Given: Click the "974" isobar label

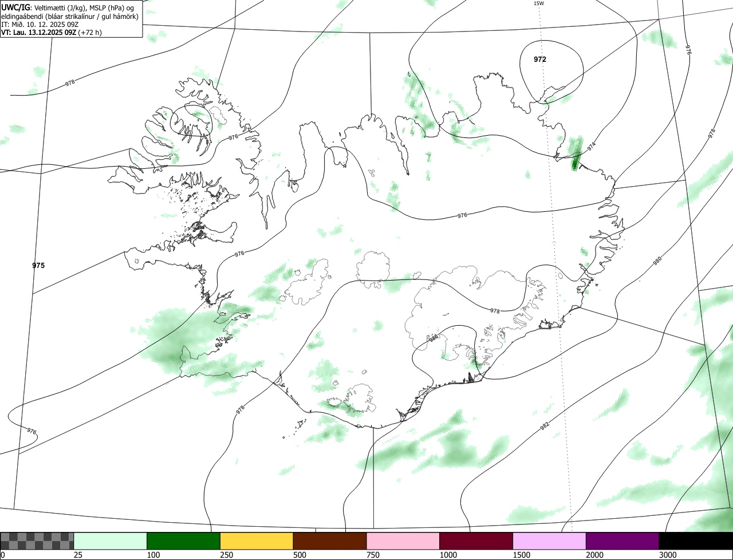Looking at the screenshot, I should pyautogui.click(x=592, y=146).
